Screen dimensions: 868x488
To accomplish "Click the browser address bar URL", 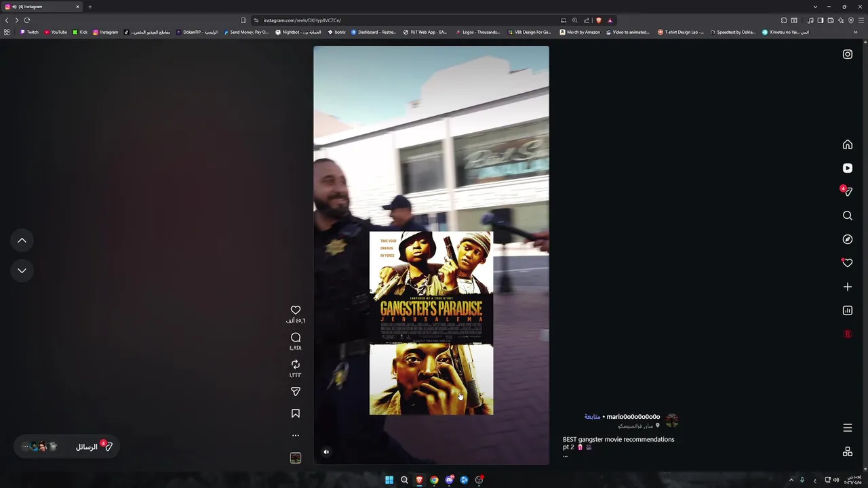I will point(302,20).
